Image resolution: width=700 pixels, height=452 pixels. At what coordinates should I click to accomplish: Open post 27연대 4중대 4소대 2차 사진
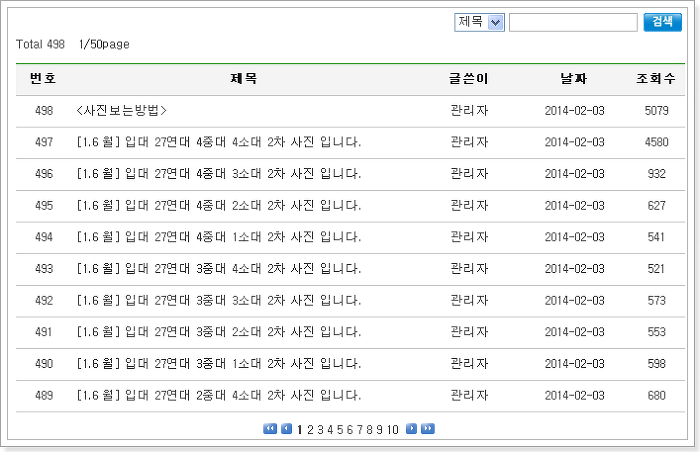pyautogui.click(x=219, y=142)
